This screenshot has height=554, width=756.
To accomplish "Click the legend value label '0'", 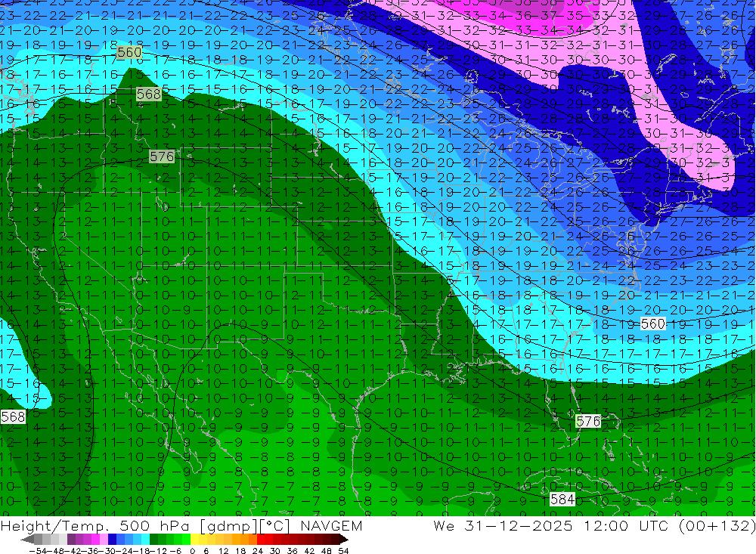I will coord(192,551).
